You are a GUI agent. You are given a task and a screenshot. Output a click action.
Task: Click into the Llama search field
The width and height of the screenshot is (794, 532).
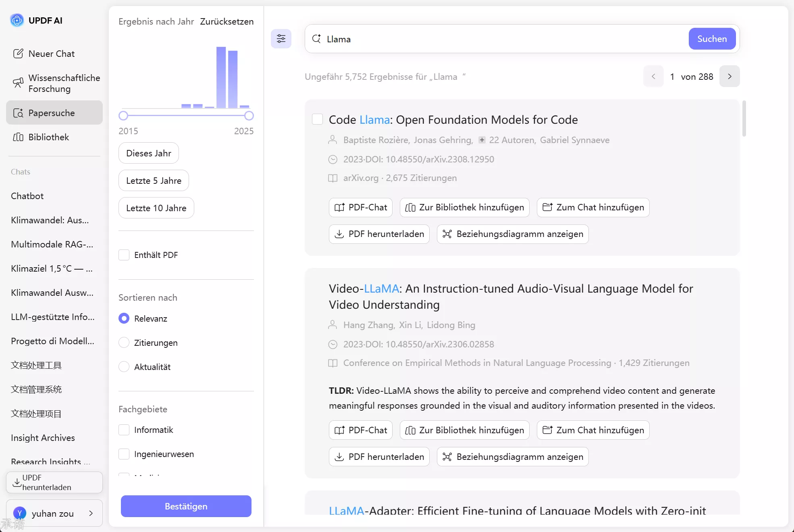504,39
